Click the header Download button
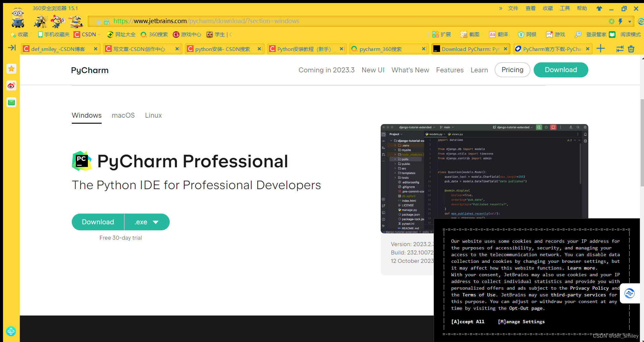The width and height of the screenshot is (644, 342). 561,70
